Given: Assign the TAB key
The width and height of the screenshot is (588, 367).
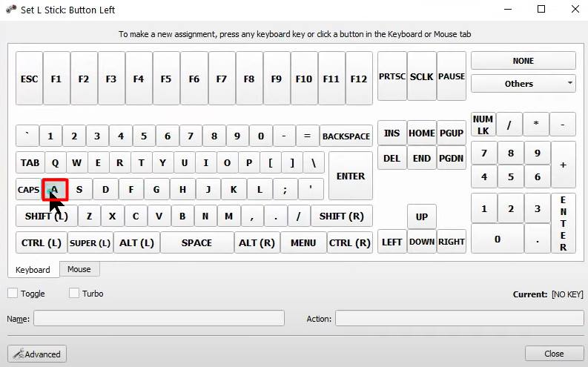Looking at the screenshot, I should 30,162.
